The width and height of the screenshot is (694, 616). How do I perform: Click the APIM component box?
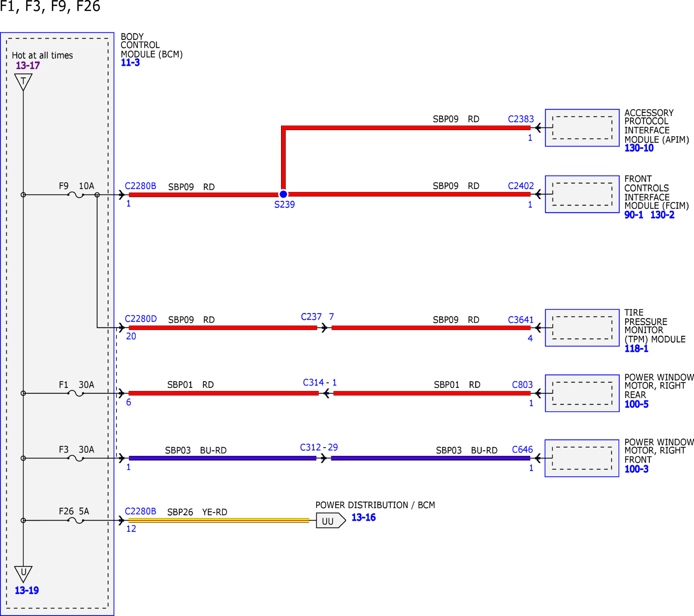click(x=582, y=128)
